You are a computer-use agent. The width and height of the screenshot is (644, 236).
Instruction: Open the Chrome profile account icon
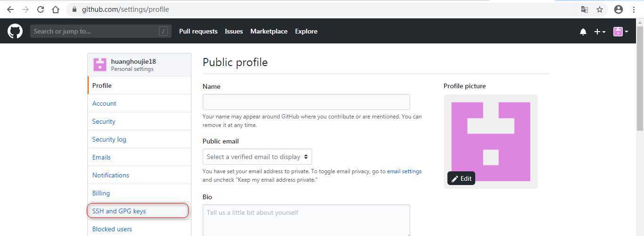point(619,9)
